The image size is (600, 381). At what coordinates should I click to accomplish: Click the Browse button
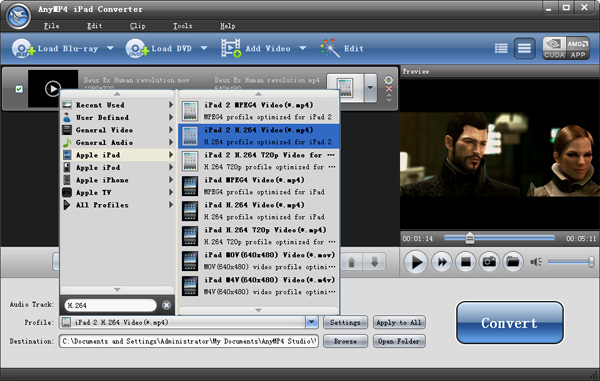tap(345, 341)
